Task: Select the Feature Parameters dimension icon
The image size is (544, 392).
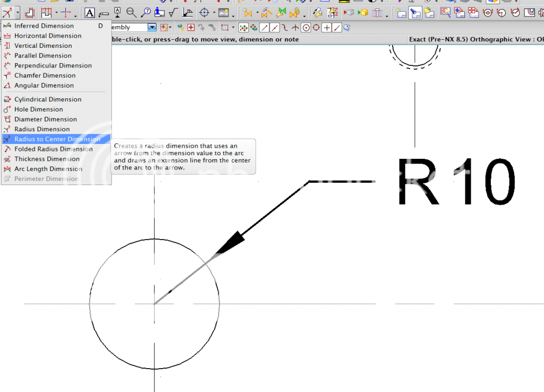Action: [30, 13]
